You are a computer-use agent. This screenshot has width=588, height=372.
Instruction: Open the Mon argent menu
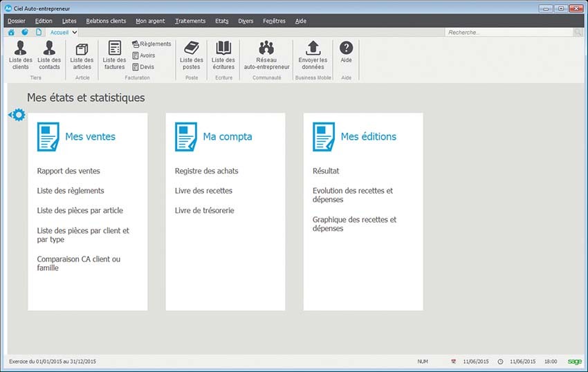150,21
